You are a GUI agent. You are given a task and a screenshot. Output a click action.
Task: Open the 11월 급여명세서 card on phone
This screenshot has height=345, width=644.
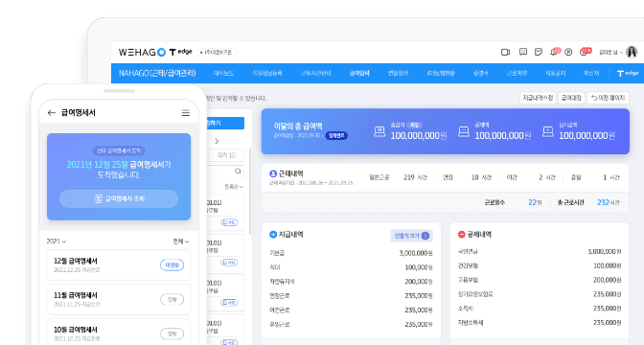(x=119, y=299)
